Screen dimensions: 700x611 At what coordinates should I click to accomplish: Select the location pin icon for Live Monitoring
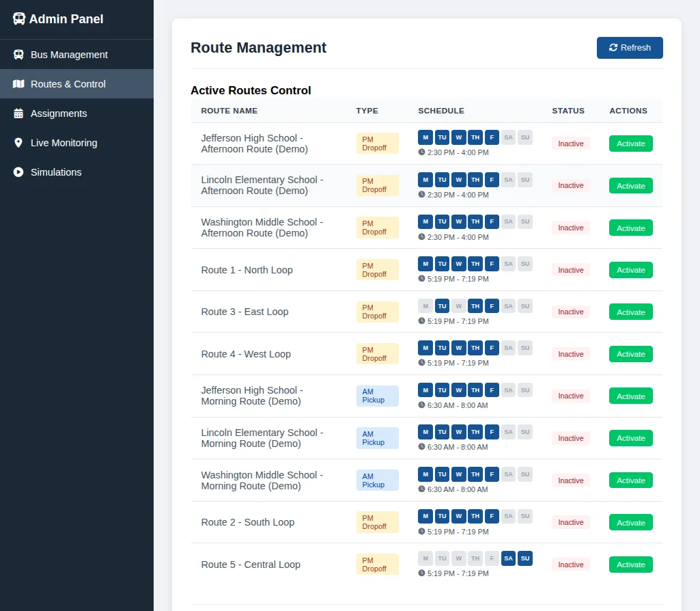[x=18, y=142]
